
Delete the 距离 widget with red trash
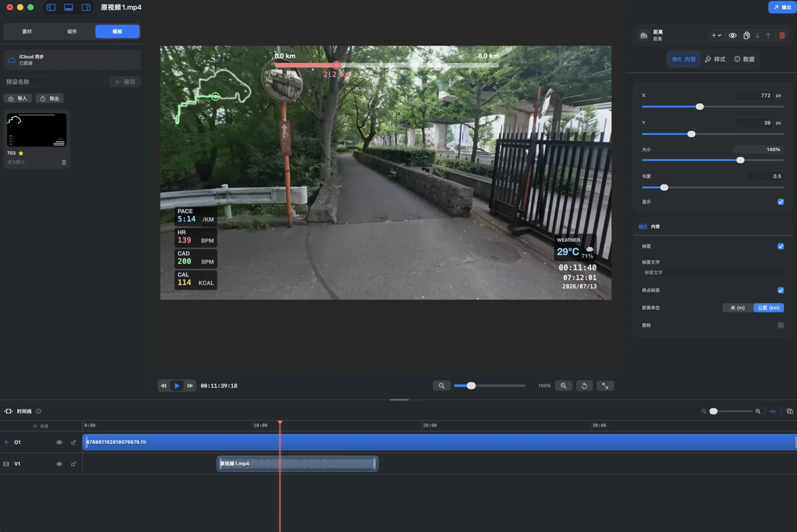[x=782, y=35]
